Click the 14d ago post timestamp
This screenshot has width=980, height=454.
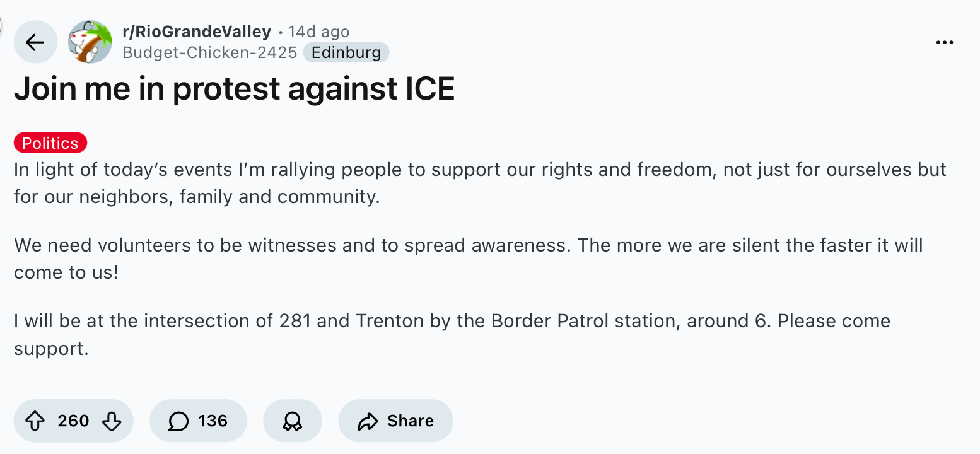click(x=318, y=32)
